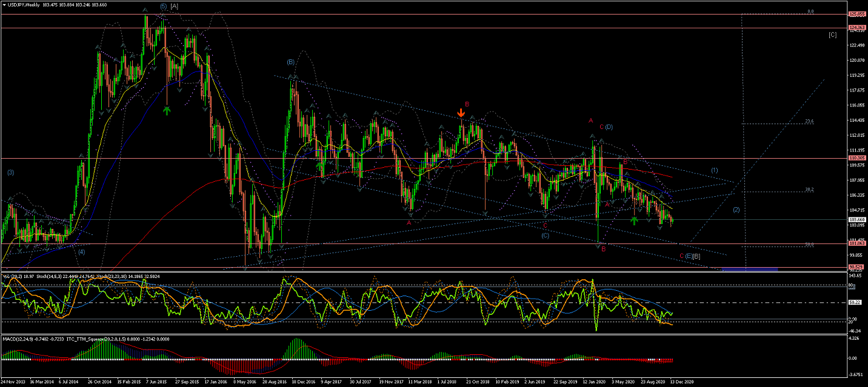Click the 122.490 price axis value
Image resolution: width=868 pixels, height=387 pixels.
tap(856, 45)
